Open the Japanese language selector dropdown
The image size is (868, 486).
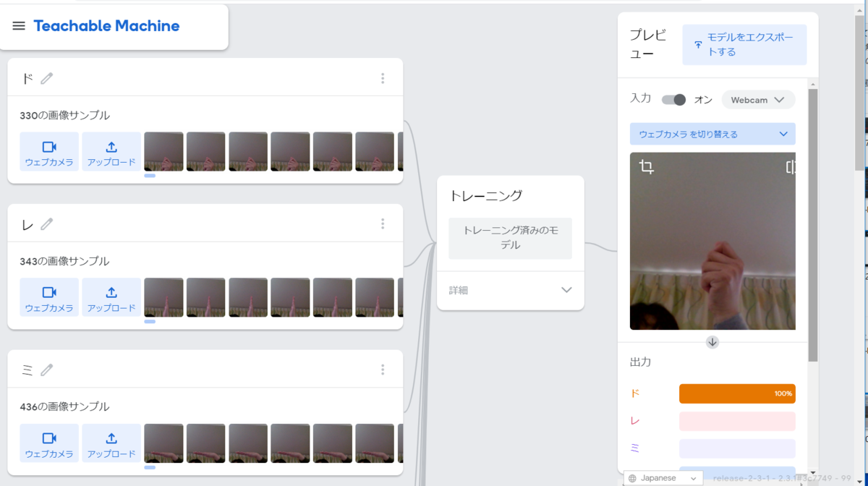coord(663,477)
